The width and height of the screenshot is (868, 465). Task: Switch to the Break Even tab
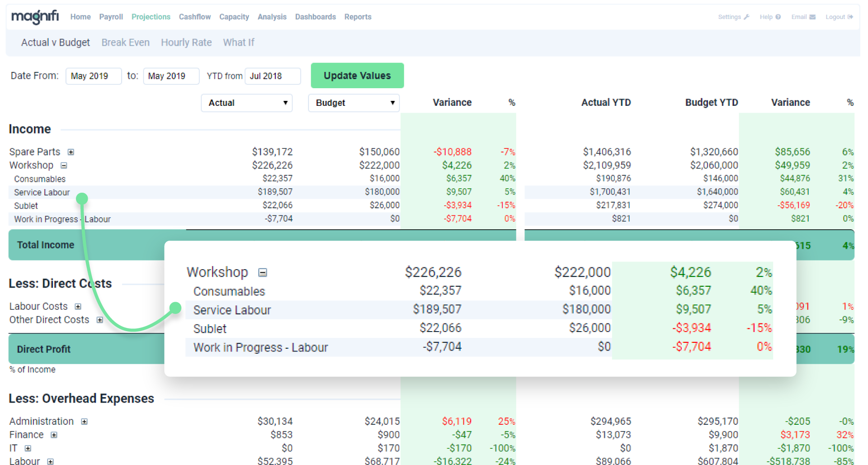(x=125, y=42)
